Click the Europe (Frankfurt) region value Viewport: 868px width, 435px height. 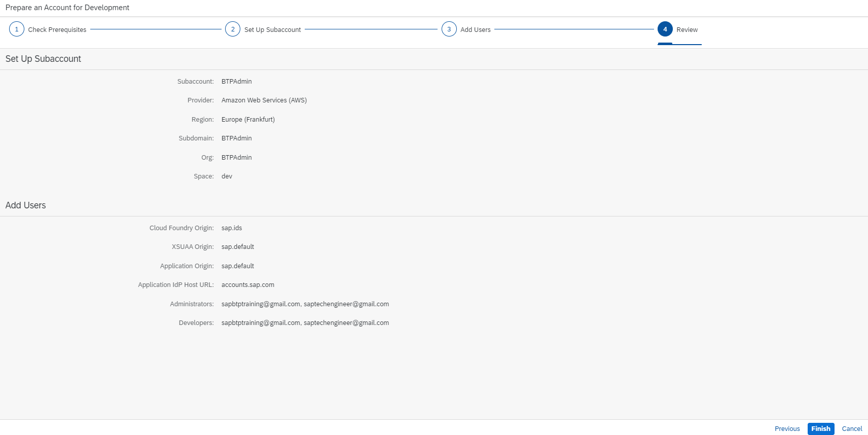point(248,120)
